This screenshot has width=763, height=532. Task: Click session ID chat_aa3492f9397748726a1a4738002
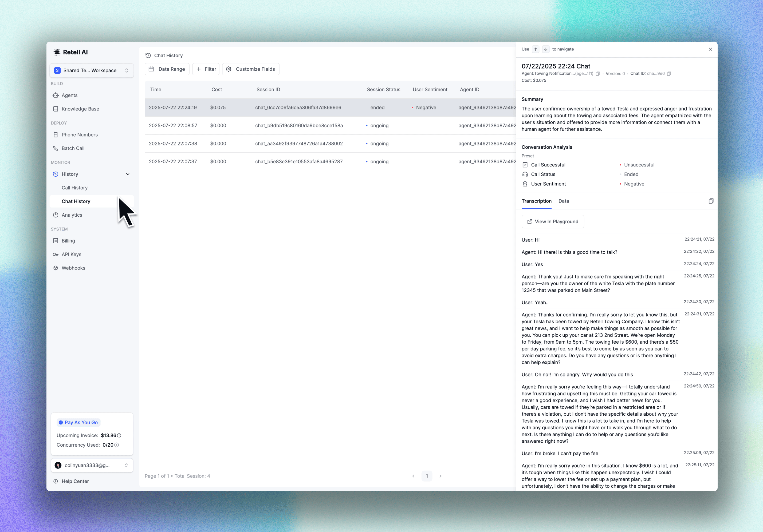(299, 144)
